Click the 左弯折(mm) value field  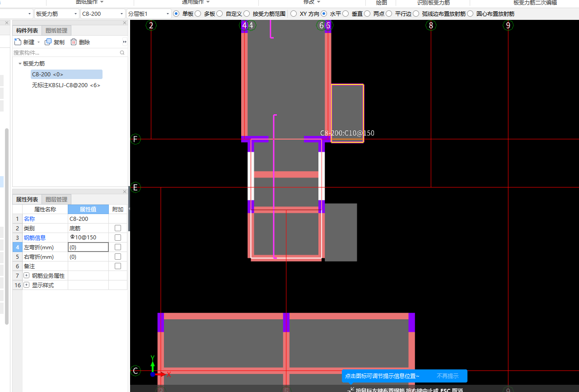coord(88,247)
